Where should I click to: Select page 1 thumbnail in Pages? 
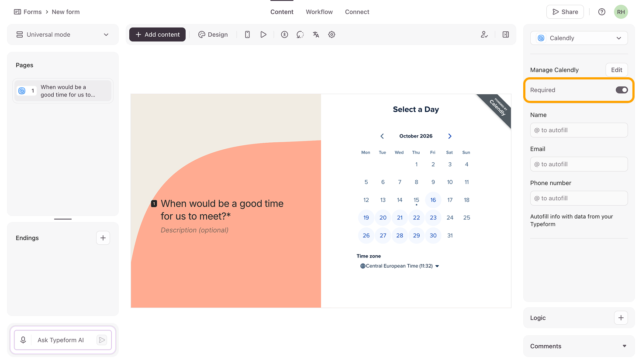click(63, 91)
